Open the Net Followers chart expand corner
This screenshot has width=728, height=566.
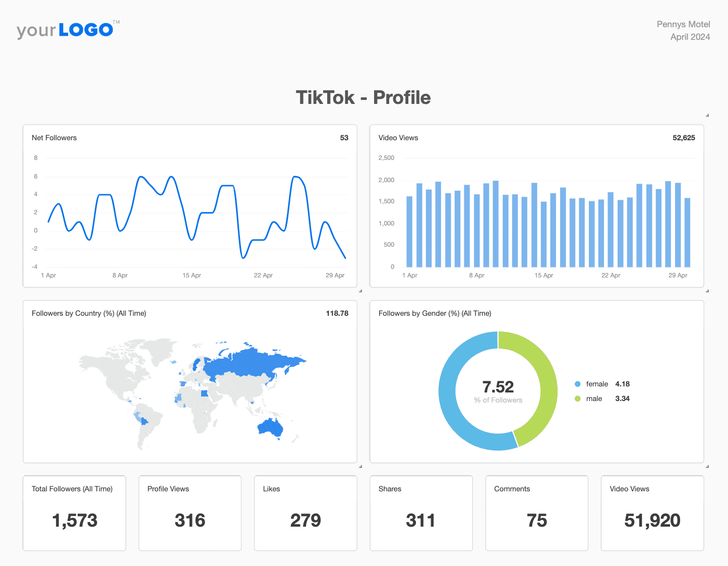(360, 291)
